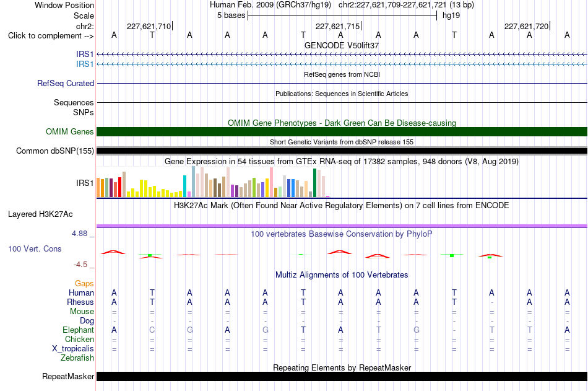Click the 227,621,710 ruler position

pos(149,26)
